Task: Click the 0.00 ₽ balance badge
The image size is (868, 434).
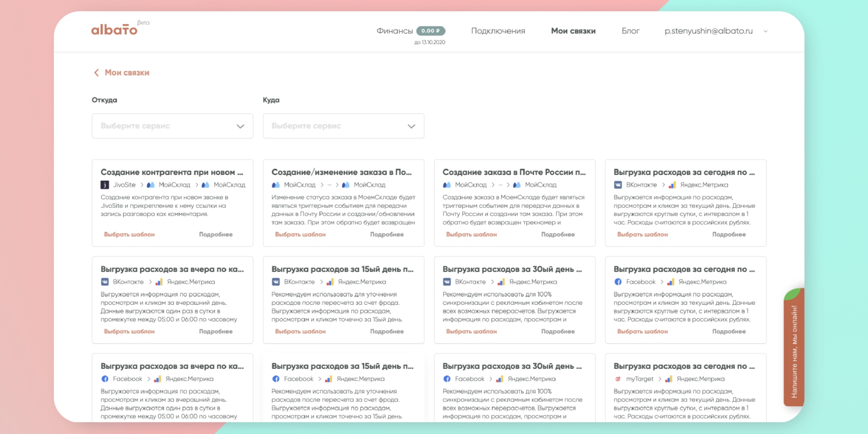Action: coord(431,31)
